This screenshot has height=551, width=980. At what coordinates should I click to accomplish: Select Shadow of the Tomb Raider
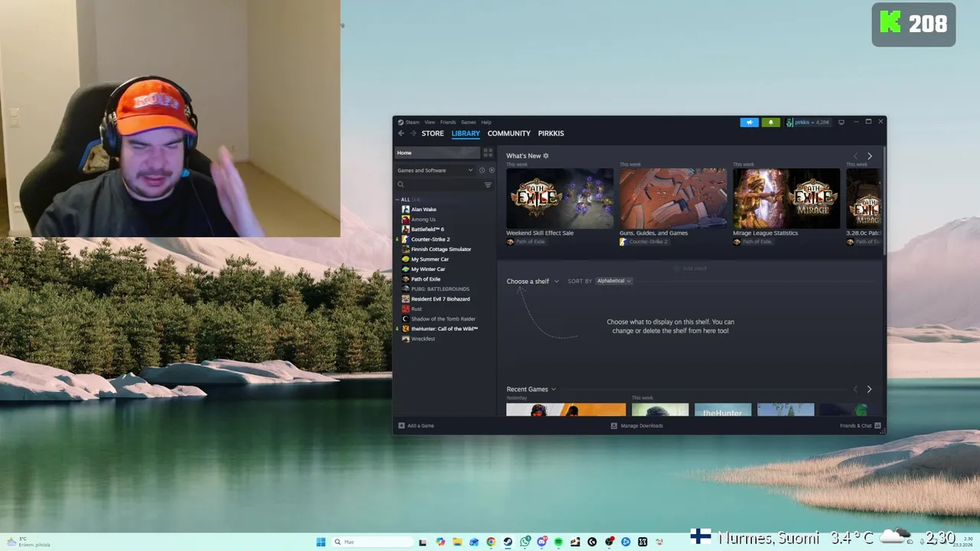443,319
